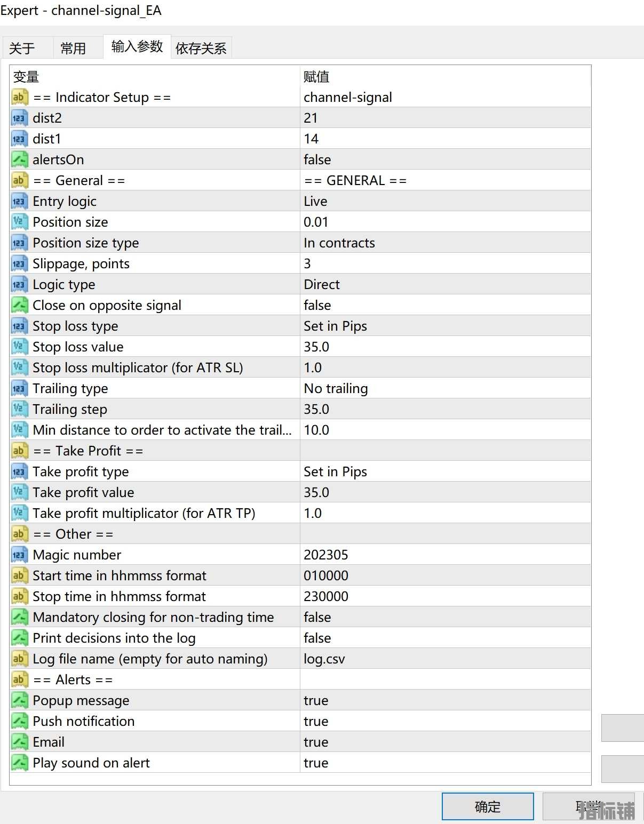Click the icon beside dist2 variable
This screenshot has height=824, width=644.
click(x=19, y=118)
